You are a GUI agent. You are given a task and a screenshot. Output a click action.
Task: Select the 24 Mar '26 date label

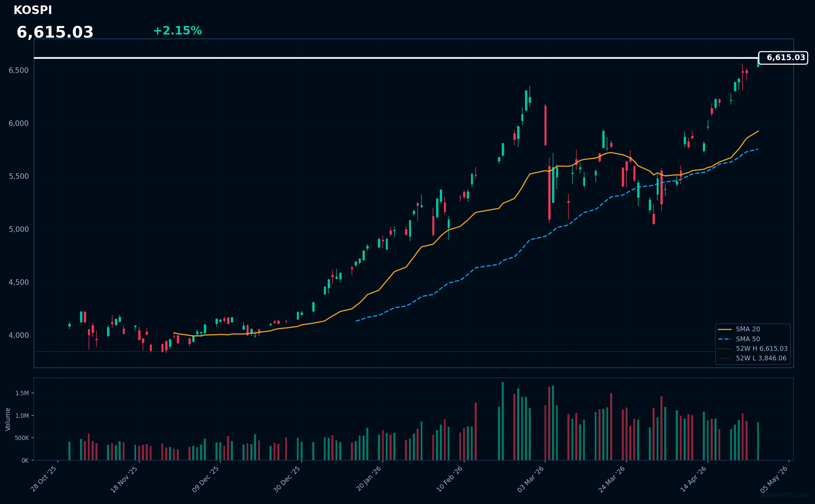coord(612,479)
